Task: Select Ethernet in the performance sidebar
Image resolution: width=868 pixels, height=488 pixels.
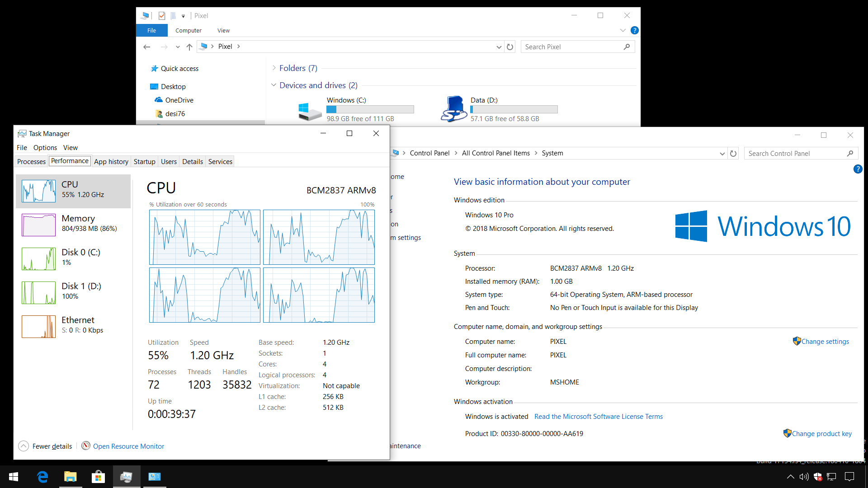Action: 73,327
